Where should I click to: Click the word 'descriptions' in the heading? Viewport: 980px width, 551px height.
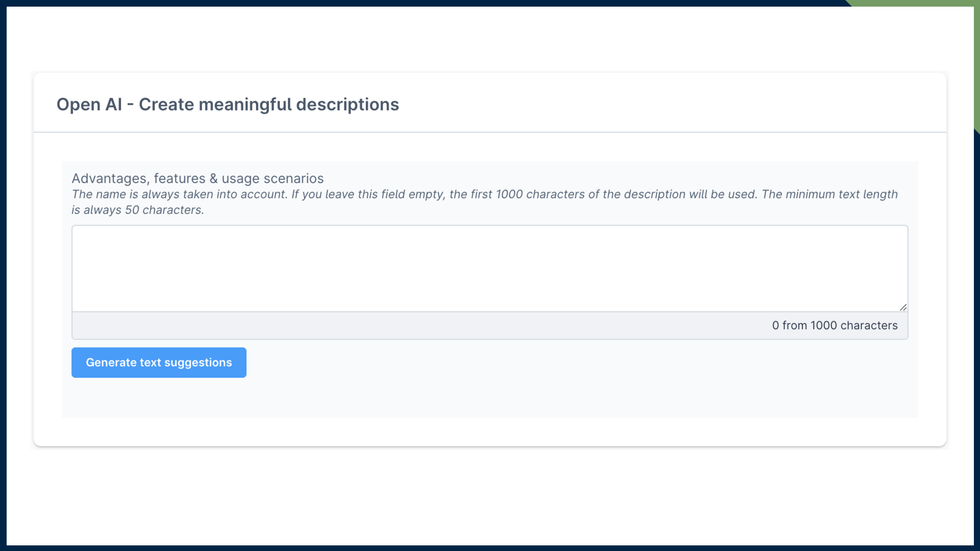347,104
